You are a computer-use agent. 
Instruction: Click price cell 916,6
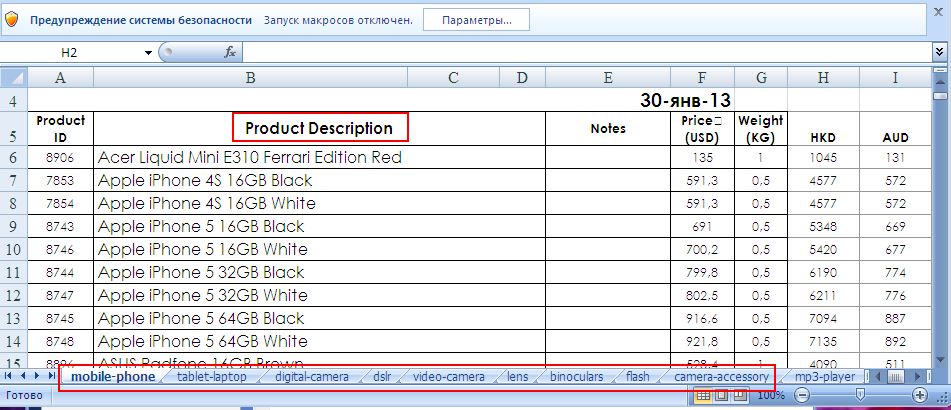702,318
